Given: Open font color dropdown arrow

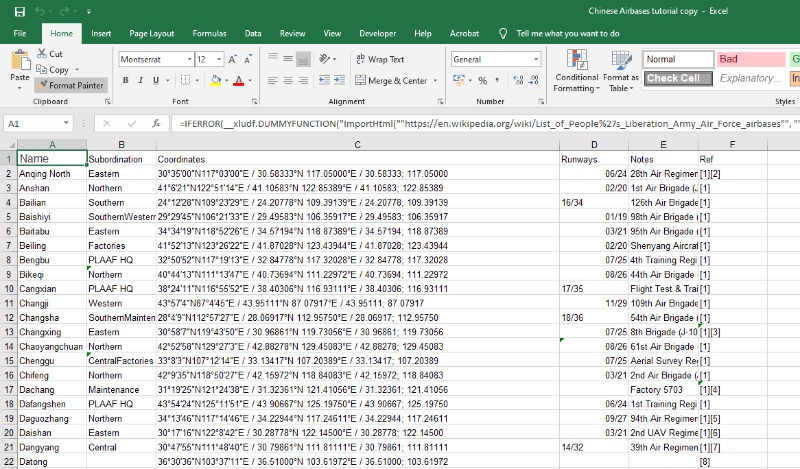Looking at the screenshot, I should (x=250, y=81).
